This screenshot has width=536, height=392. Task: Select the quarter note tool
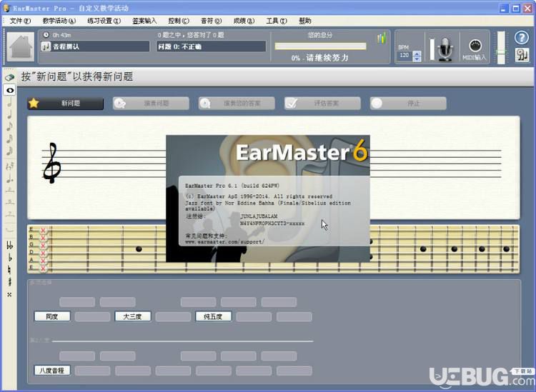click(9, 114)
